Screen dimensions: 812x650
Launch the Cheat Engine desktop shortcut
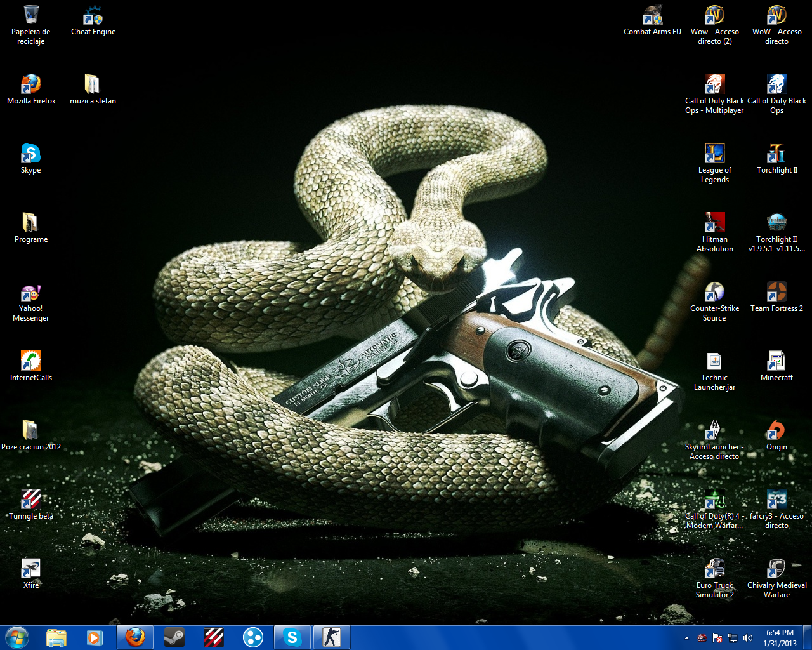[93, 21]
